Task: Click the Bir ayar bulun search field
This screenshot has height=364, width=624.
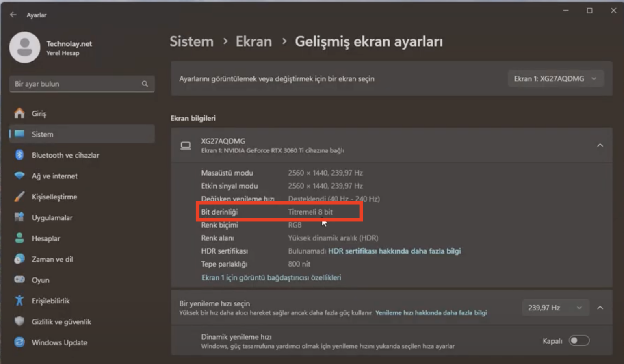Action: pos(73,84)
